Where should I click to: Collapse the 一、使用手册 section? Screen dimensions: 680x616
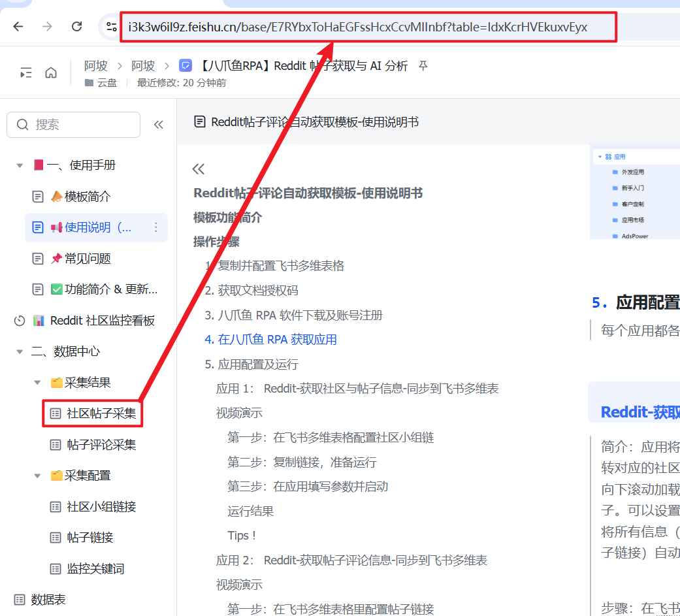pos(20,165)
